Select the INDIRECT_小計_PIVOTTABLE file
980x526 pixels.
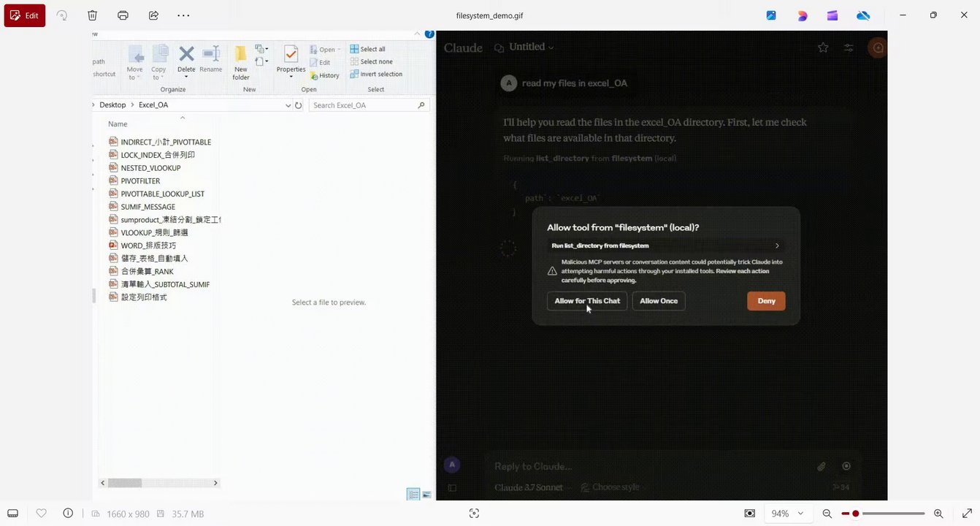click(161, 142)
